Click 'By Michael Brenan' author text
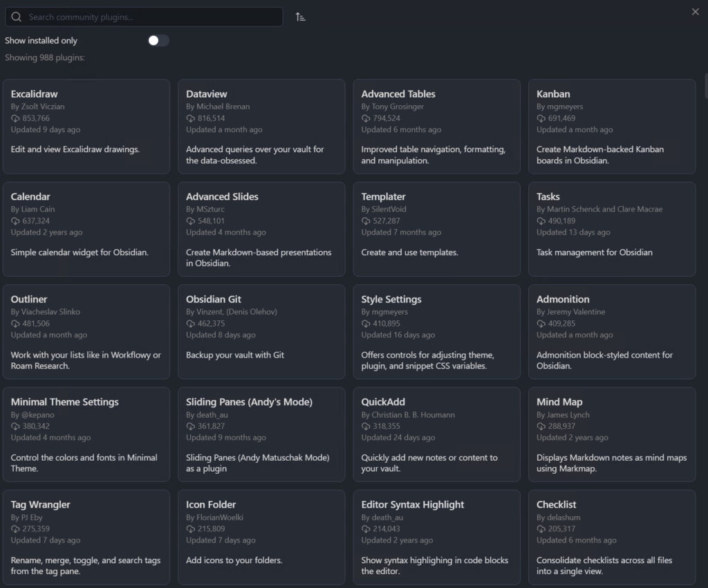 (x=218, y=107)
